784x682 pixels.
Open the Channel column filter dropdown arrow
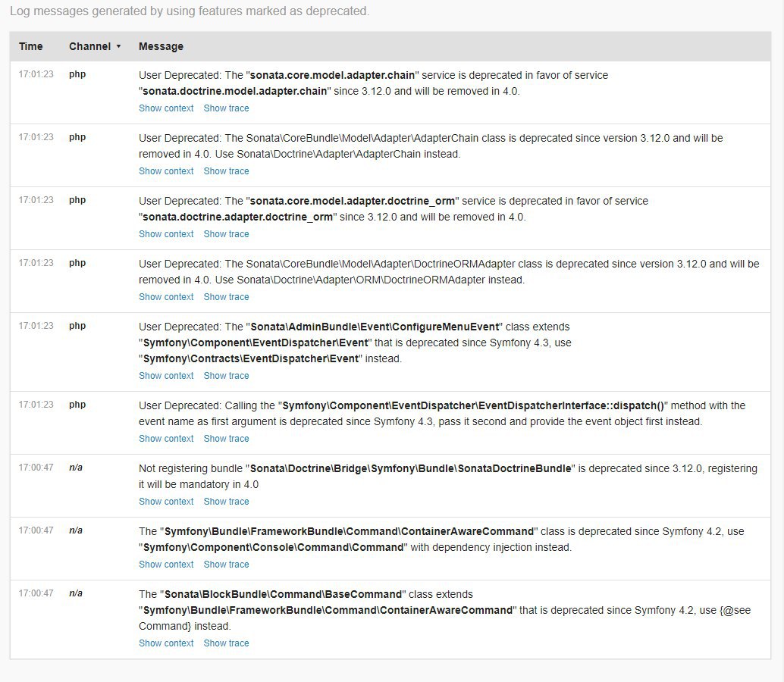[118, 46]
